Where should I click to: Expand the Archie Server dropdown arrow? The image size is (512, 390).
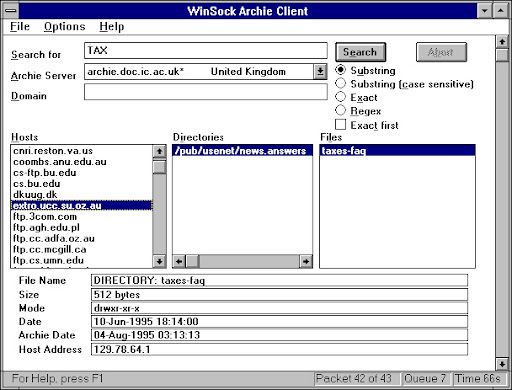tap(320, 71)
